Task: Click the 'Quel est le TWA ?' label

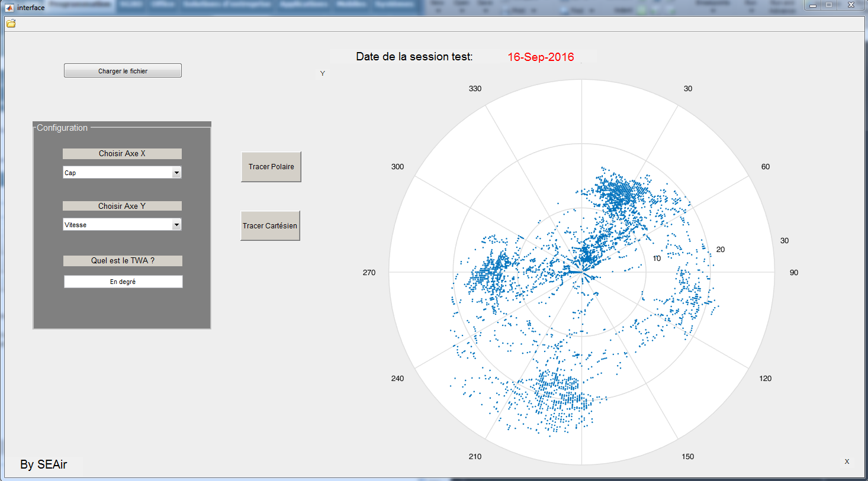Action: click(x=123, y=261)
